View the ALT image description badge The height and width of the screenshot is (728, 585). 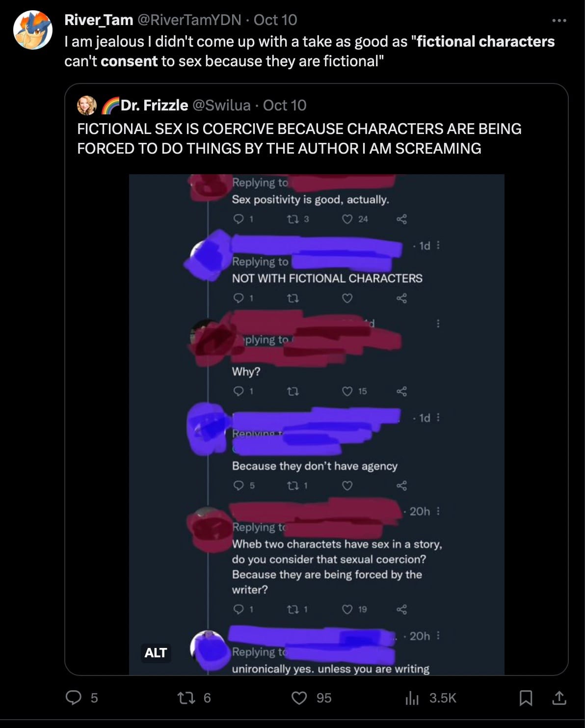156,653
